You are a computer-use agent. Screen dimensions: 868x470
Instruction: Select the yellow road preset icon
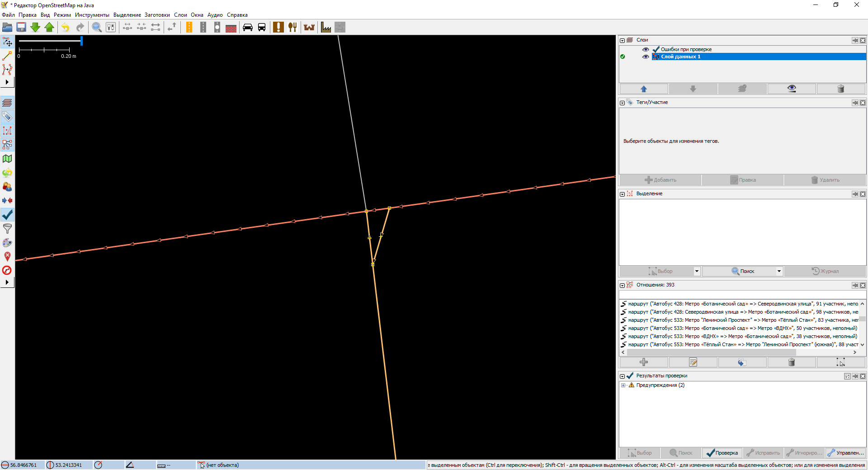pyautogui.click(x=189, y=27)
